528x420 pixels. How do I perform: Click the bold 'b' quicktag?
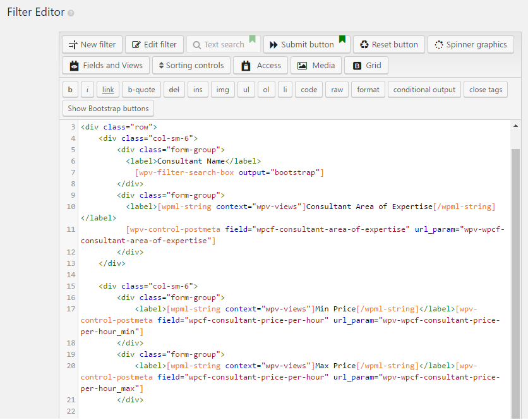[70, 90]
